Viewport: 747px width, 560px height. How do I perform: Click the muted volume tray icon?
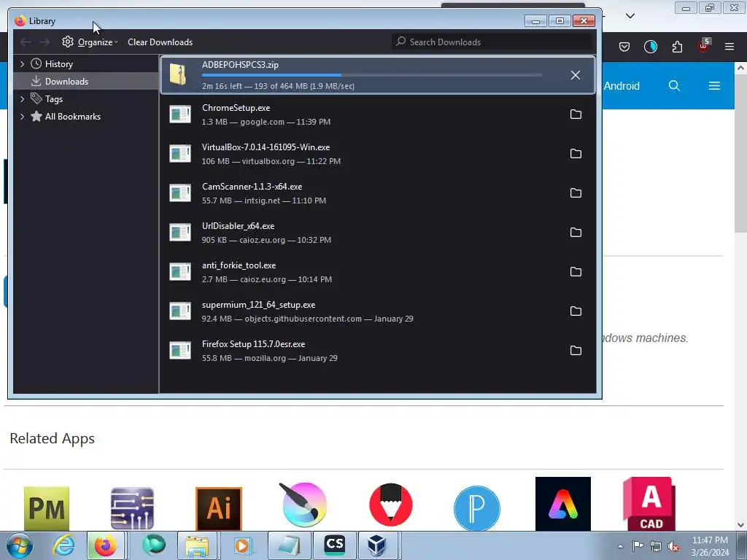[x=673, y=547]
